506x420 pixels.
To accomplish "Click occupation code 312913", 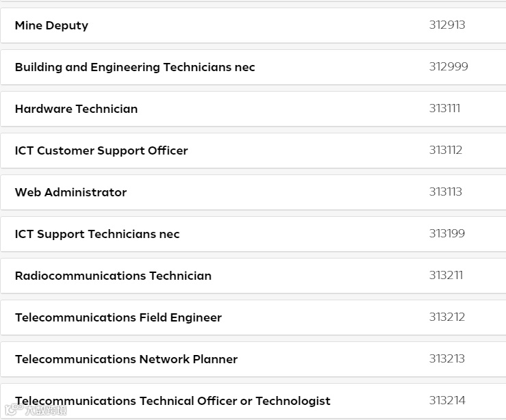I will pos(447,25).
